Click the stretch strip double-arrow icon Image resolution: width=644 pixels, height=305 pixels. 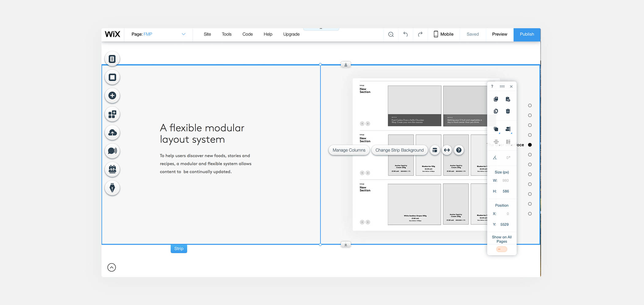pos(447,150)
